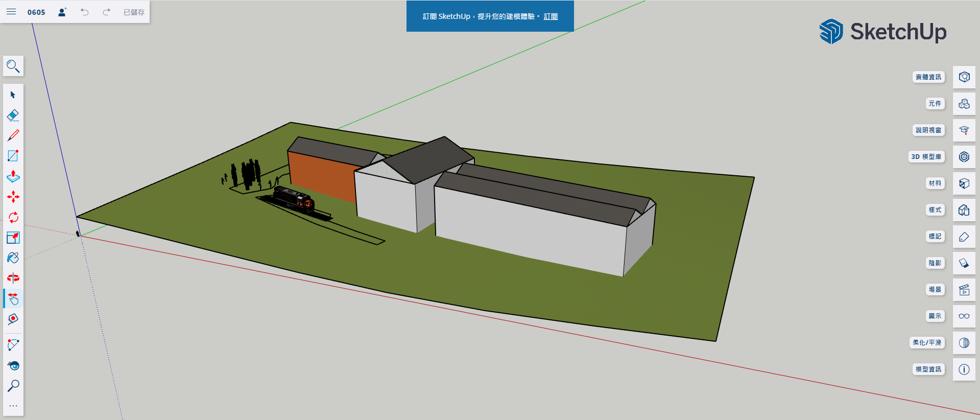
Task: Expand the 實體資訊 entity info panel
Action: point(964,77)
